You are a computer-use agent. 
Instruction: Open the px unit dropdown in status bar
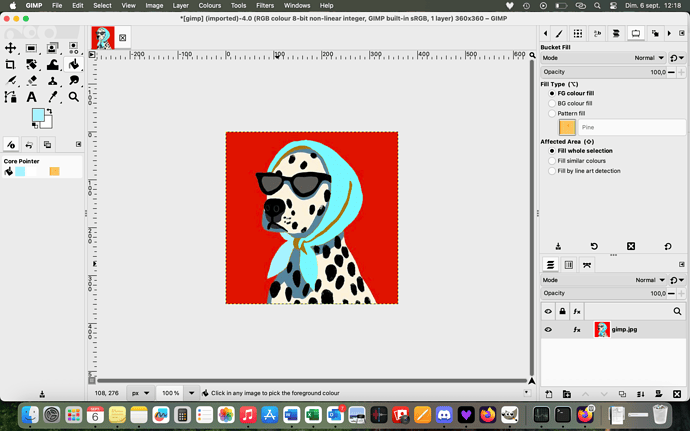(140, 393)
